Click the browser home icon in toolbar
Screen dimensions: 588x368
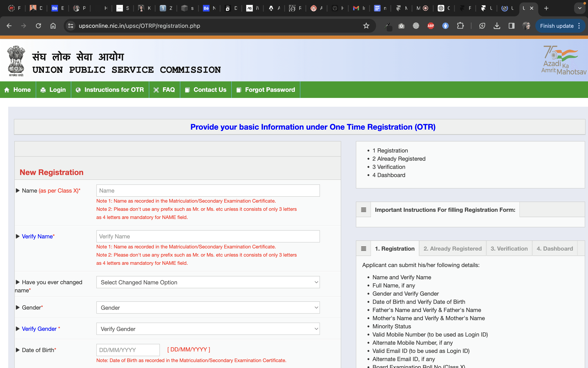click(53, 26)
